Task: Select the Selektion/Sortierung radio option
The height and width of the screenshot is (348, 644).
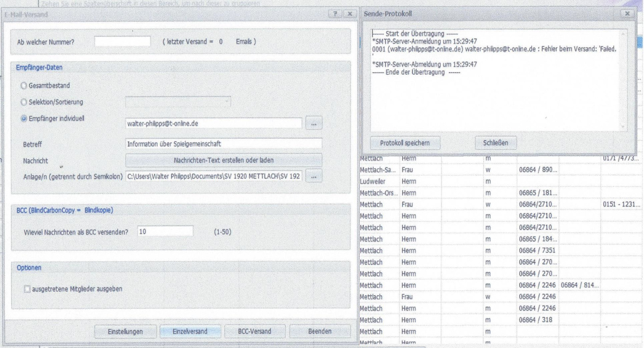Action: [x=24, y=102]
